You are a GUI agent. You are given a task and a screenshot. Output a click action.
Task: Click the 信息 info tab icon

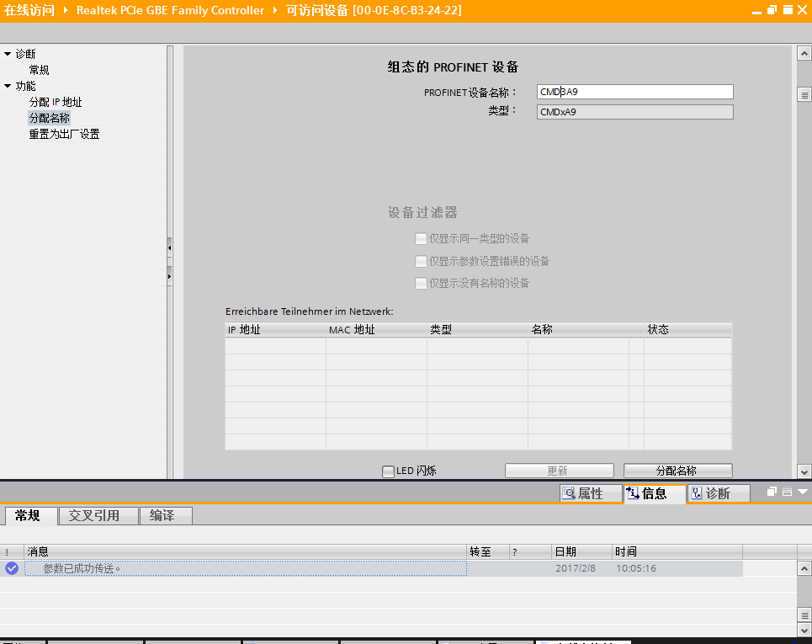tap(633, 493)
